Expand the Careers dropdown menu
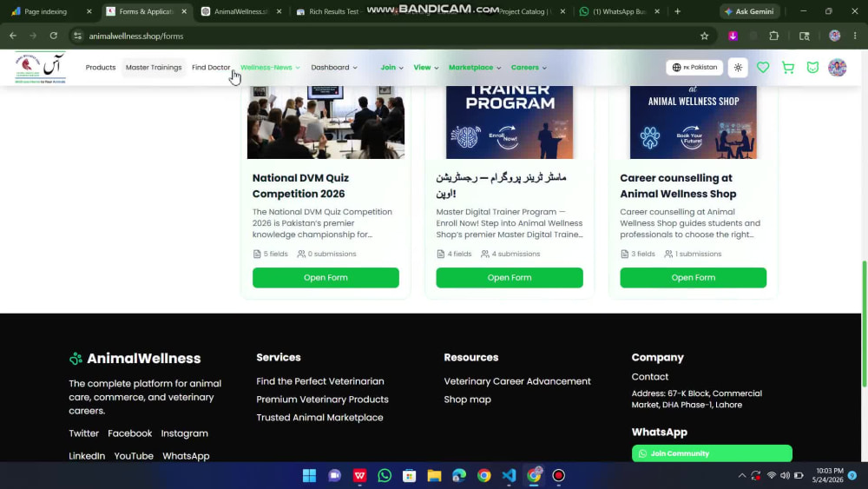This screenshot has height=489, width=868. coord(529,68)
